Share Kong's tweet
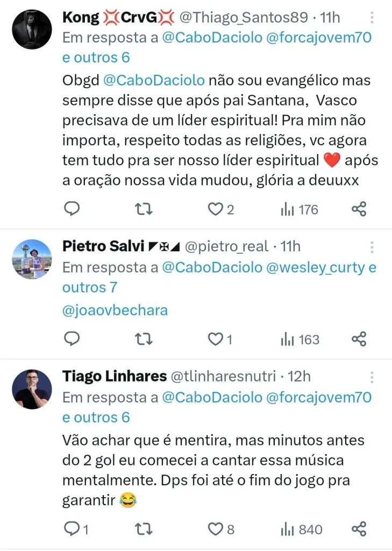392x551 pixels. pos(359,209)
